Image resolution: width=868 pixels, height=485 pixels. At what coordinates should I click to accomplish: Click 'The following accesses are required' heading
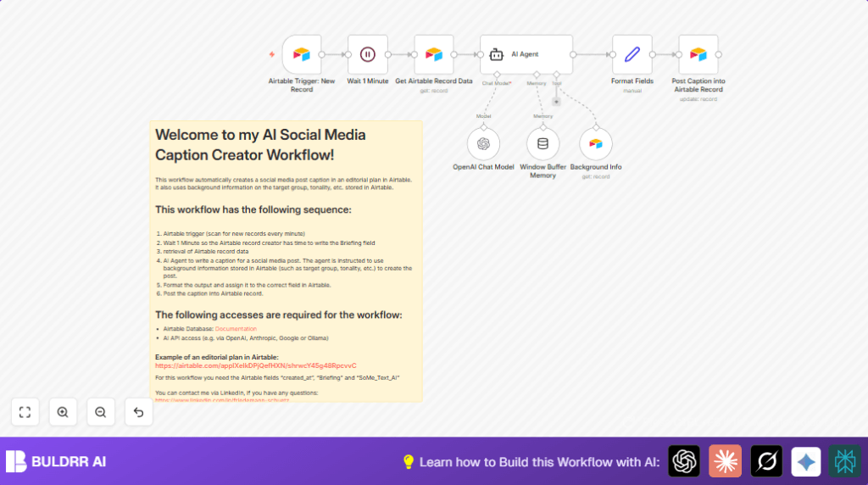coord(278,315)
